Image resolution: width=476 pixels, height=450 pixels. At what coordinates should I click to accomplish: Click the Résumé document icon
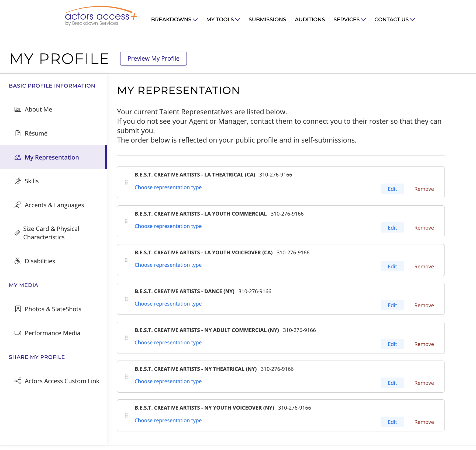(x=18, y=133)
